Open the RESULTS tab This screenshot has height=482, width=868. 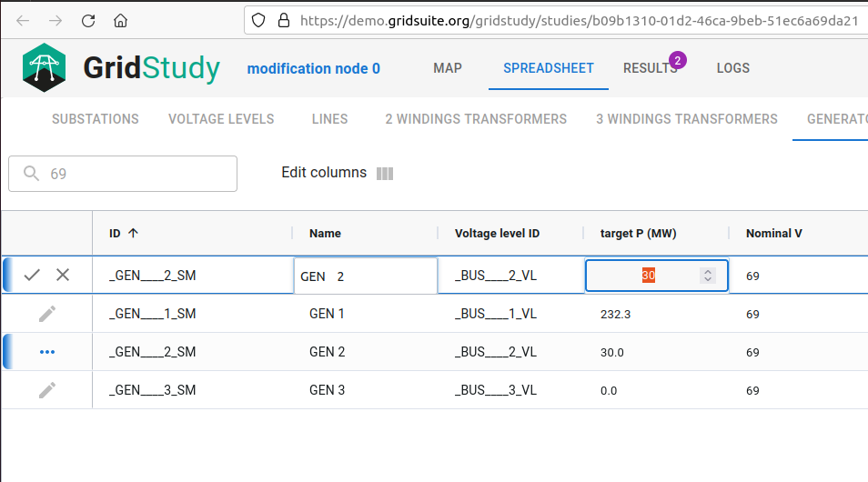[x=650, y=68]
